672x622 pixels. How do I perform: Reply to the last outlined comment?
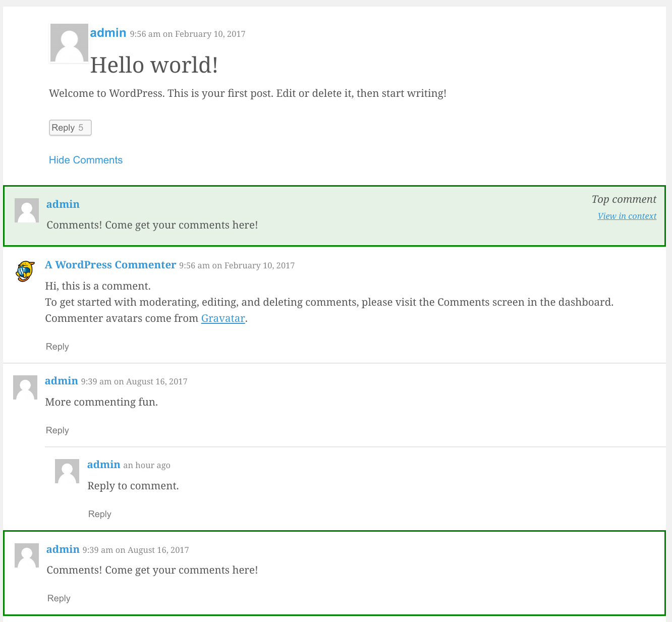59,598
